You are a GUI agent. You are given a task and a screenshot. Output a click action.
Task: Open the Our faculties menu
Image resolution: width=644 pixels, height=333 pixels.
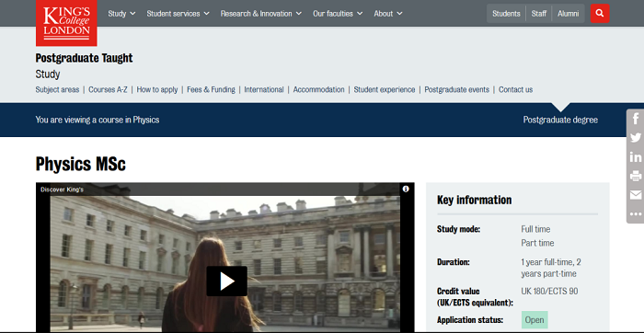pos(338,14)
